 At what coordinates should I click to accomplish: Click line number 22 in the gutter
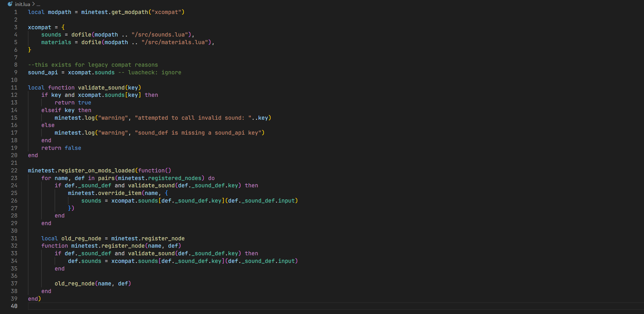tap(14, 170)
